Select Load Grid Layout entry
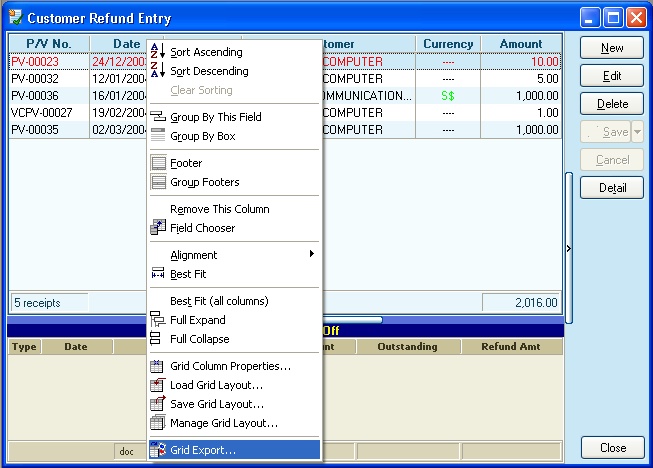 [216, 385]
